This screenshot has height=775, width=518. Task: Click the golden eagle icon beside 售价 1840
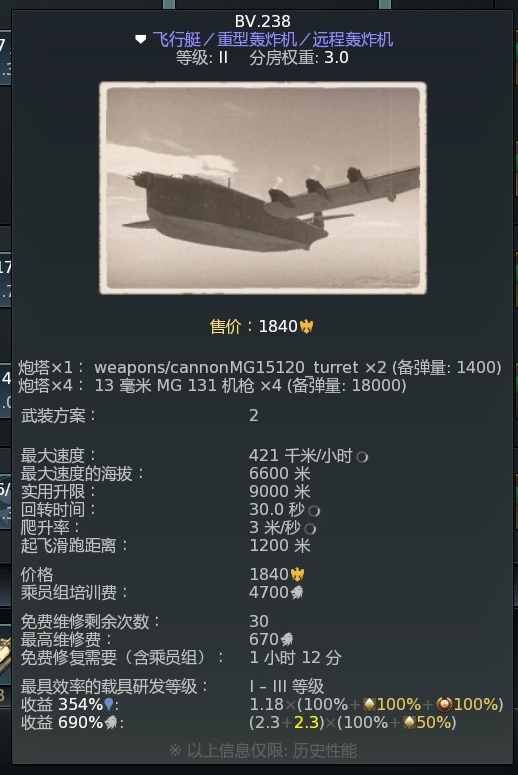pos(306,326)
